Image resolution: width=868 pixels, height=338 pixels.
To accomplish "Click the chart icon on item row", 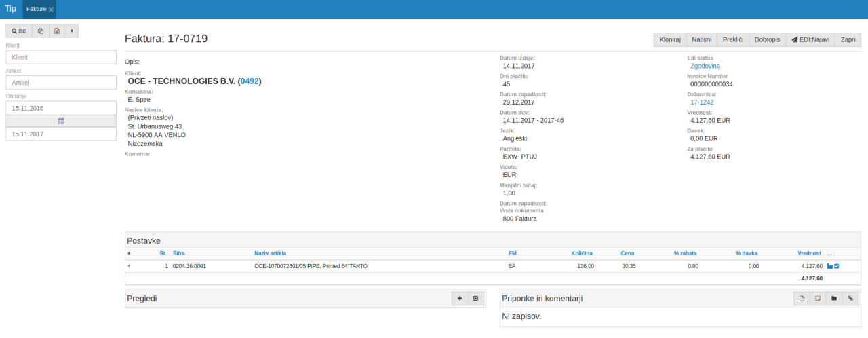I will coord(829,266).
